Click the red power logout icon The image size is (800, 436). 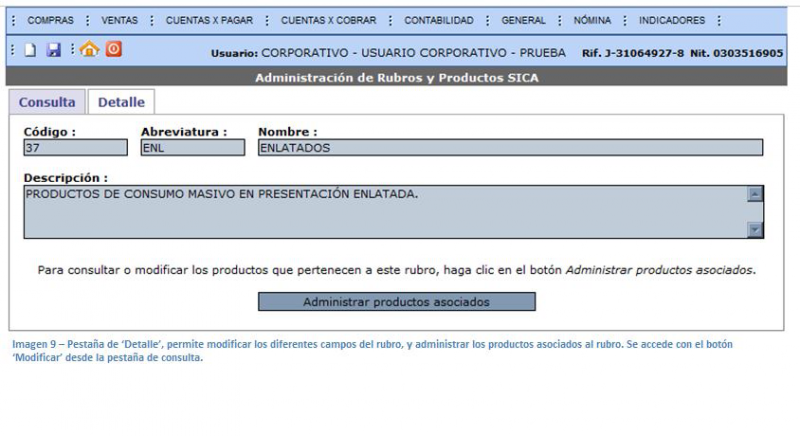click(x=114, y=49)
